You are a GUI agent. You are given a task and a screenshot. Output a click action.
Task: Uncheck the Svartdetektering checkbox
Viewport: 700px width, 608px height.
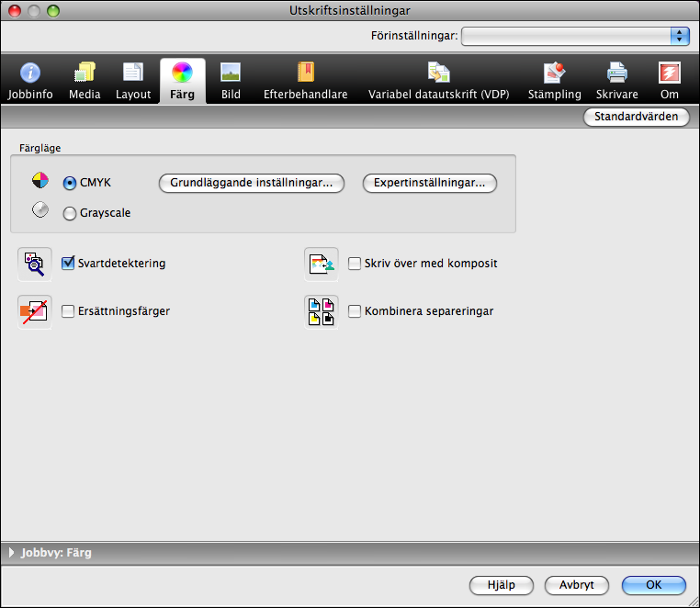pos(68,264)
